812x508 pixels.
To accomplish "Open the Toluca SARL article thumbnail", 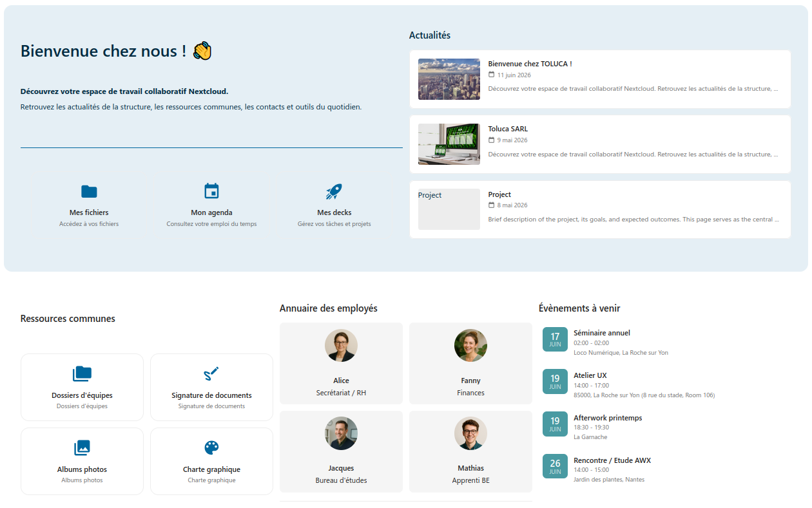I will click(x=449, y=144).
